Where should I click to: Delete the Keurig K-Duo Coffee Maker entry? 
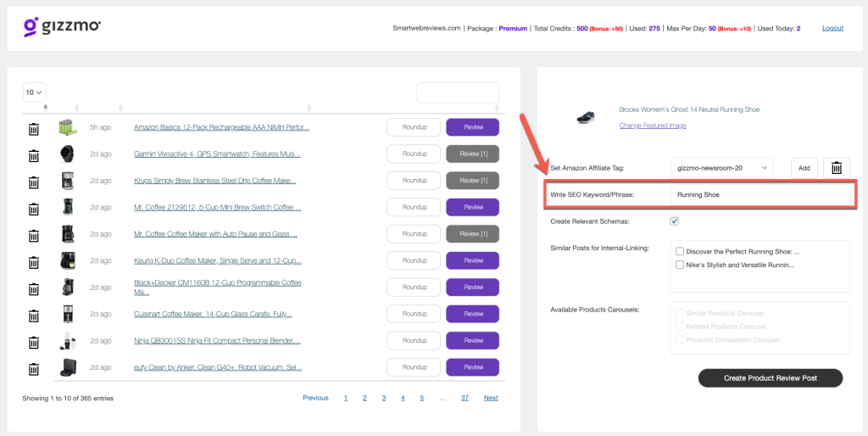[33, 261]
